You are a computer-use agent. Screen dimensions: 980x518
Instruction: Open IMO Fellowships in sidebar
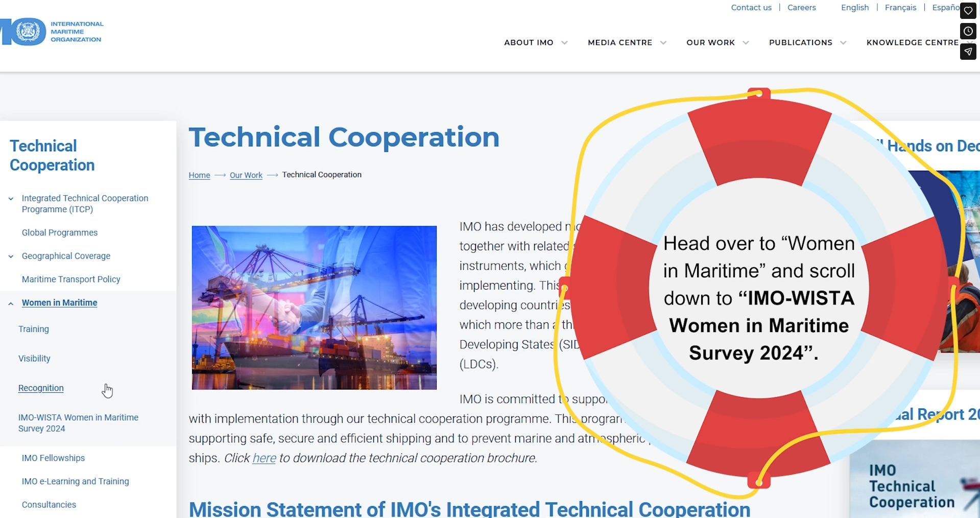53,458
